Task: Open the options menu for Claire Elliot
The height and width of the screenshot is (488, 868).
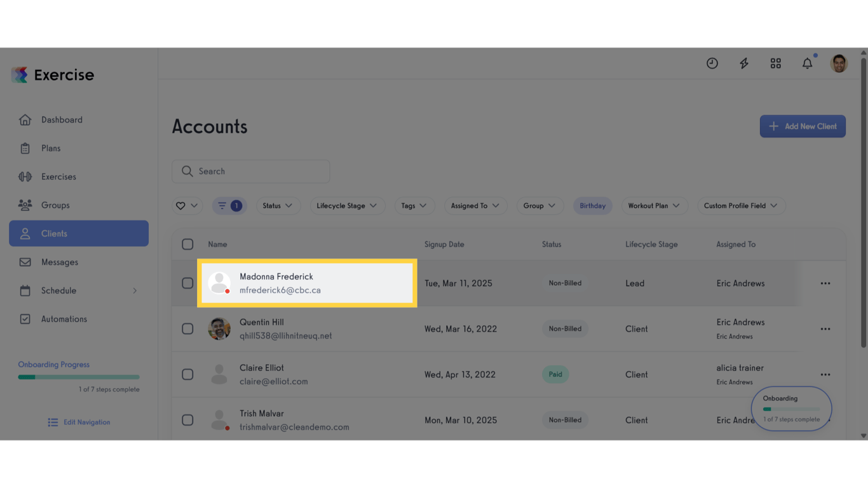Action: point(825,374)
